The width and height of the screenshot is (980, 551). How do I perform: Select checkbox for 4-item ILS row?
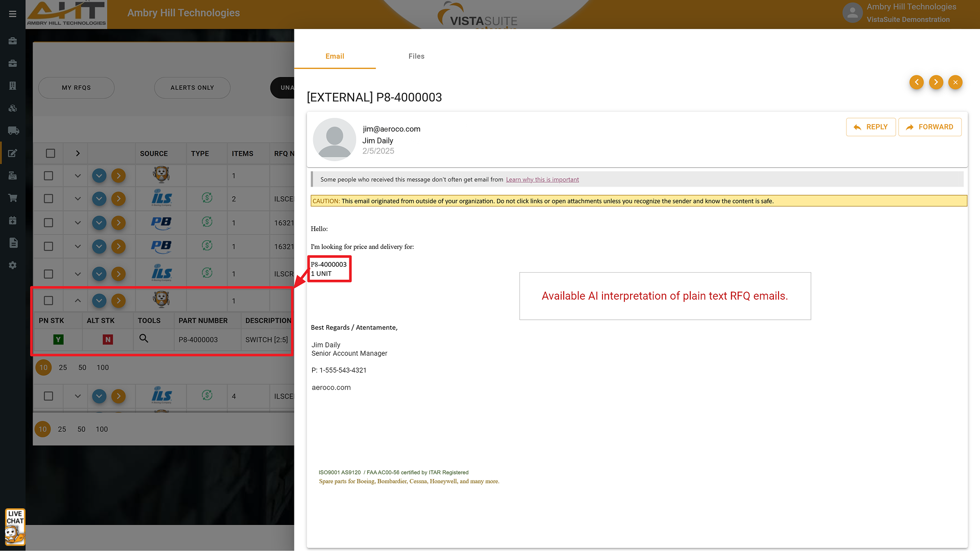[x=48, y=396]
